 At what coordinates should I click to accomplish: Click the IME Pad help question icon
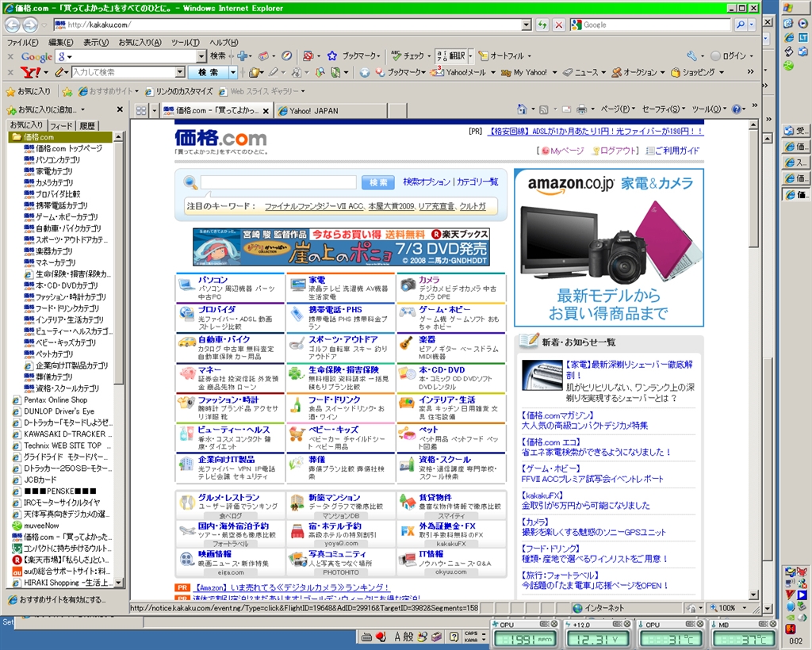pos(454,637)
